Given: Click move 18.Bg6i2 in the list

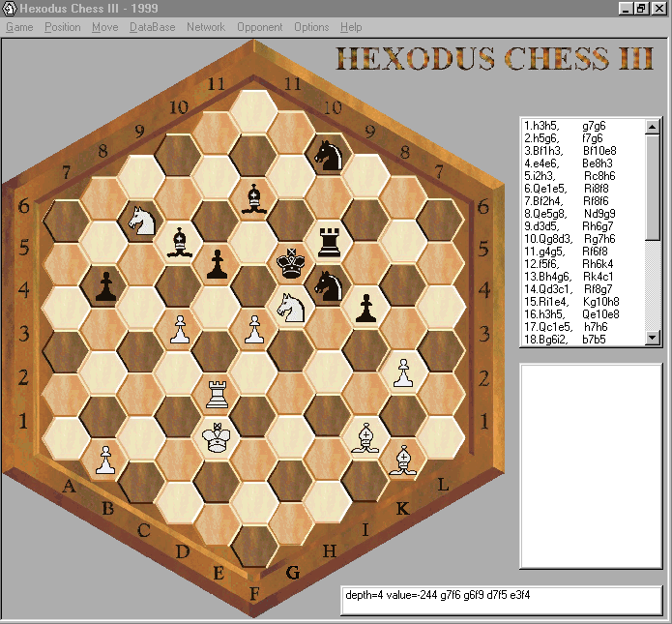Looking at the screenshot, I should pos(546,340).
